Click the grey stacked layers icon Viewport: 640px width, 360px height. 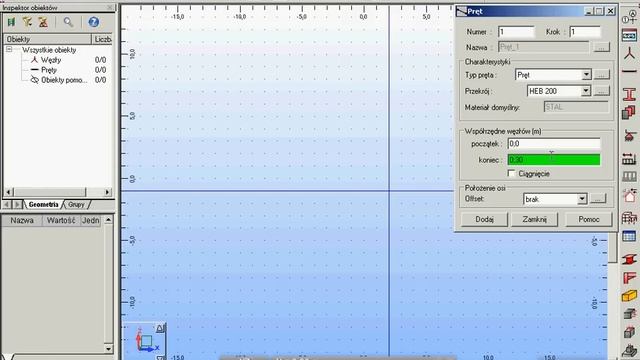tap(629, 314)
